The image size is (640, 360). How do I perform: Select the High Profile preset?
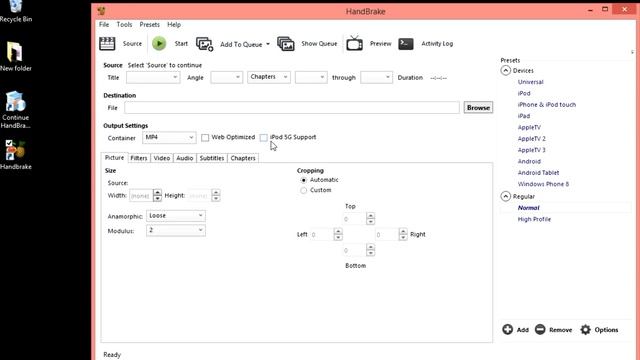click(x=534, y=219)
